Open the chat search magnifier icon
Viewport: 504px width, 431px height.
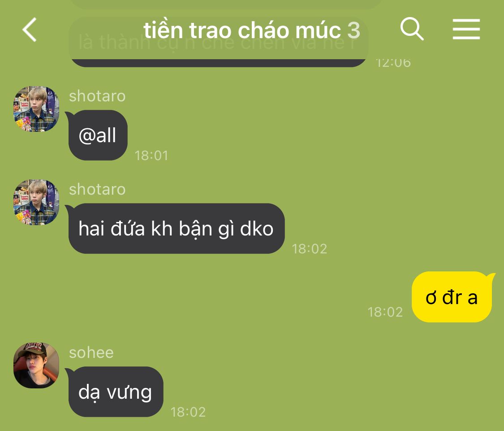pos(412,29)
